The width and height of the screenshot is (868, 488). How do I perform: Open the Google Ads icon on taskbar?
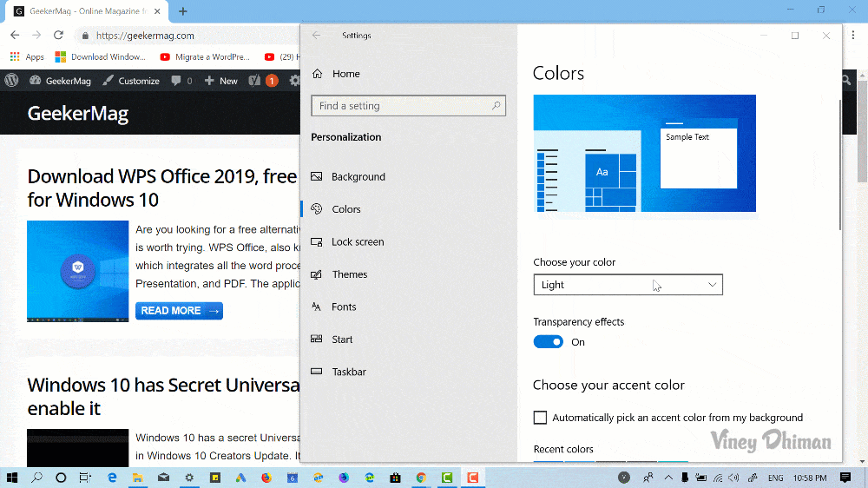click(x=240, y=478)
